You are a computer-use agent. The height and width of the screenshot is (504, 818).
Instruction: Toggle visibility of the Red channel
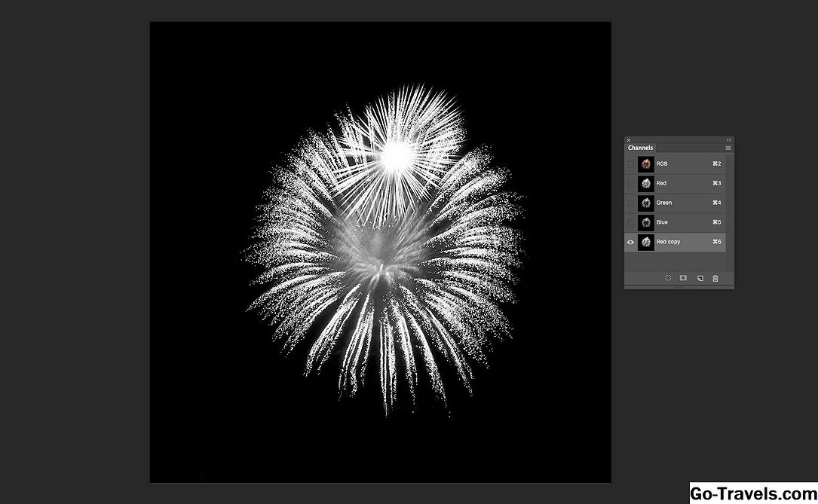click(630, 183)
